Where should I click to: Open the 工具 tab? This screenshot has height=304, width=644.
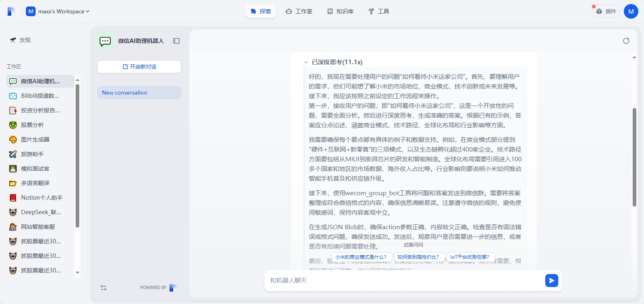[379, 11]
